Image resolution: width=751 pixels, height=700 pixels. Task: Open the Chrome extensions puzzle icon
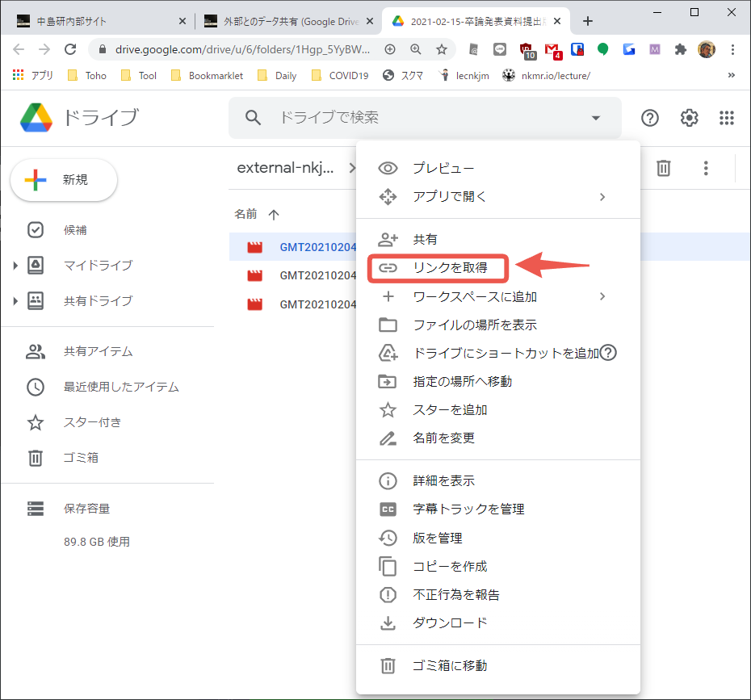(680, 48)
